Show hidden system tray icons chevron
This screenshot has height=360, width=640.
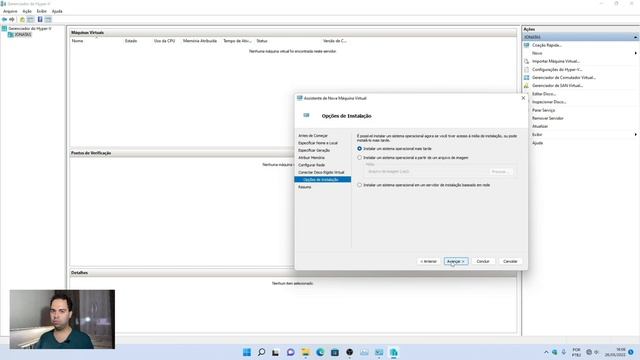[x=546, y=352]
